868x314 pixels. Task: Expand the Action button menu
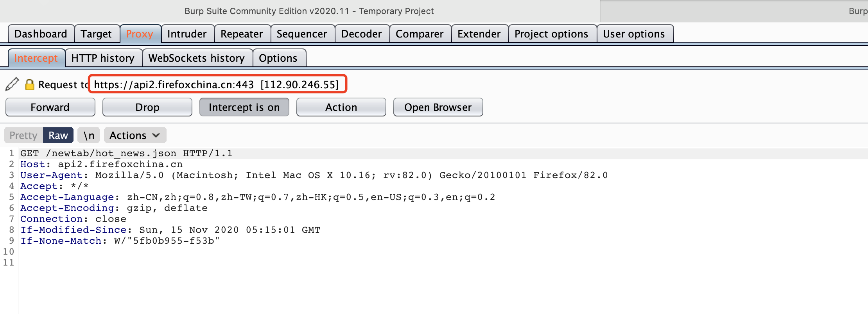point(341,107)
